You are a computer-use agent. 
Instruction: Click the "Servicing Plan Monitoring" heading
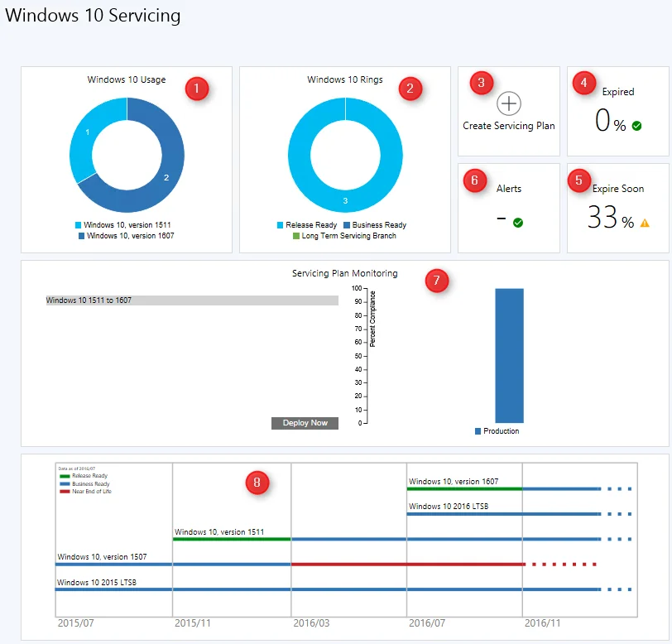click(345, 273)
